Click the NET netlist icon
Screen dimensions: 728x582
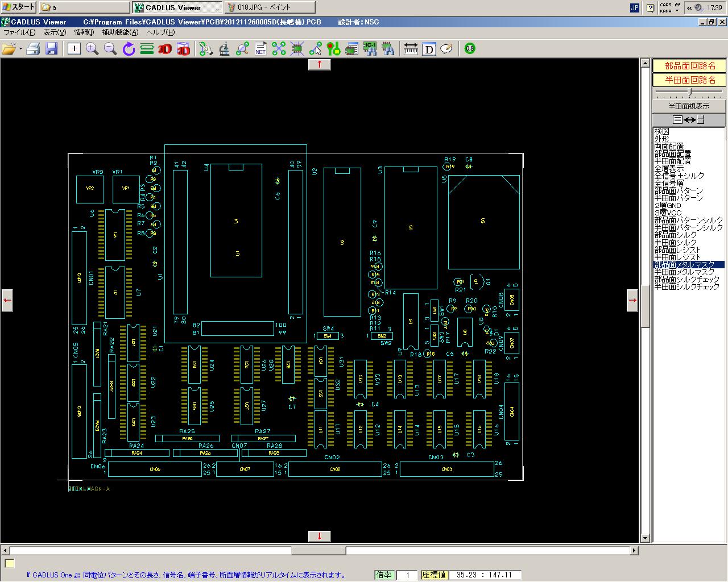tap(260, 49)
